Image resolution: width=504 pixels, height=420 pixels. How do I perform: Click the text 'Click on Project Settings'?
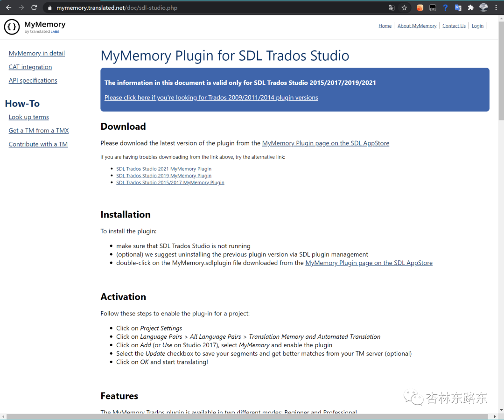(149, 328)
